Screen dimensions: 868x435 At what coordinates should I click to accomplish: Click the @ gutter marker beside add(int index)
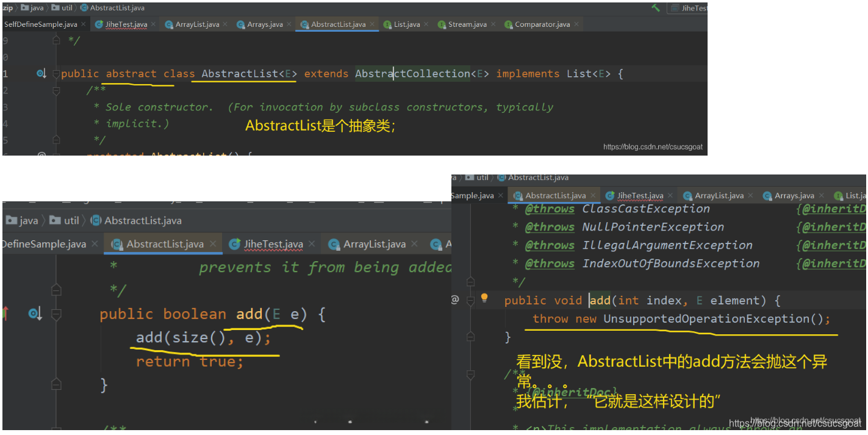click(x=455, y=300)
